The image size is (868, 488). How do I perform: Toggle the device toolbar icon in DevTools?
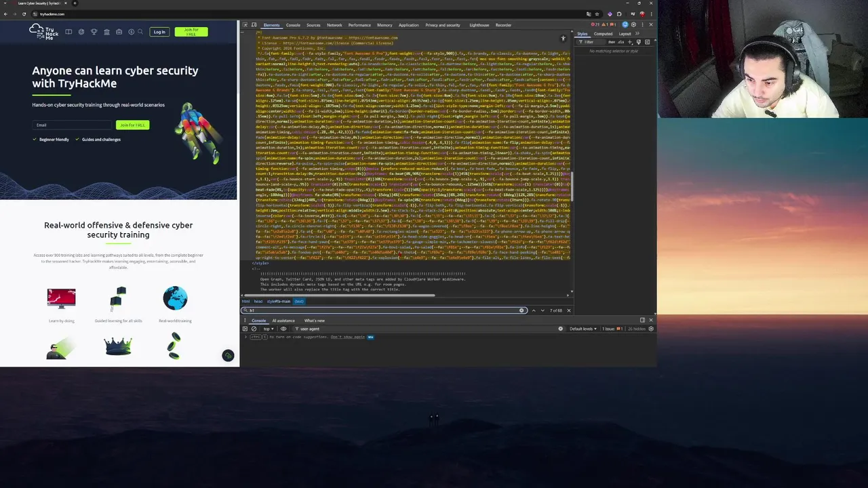[254, 25]
